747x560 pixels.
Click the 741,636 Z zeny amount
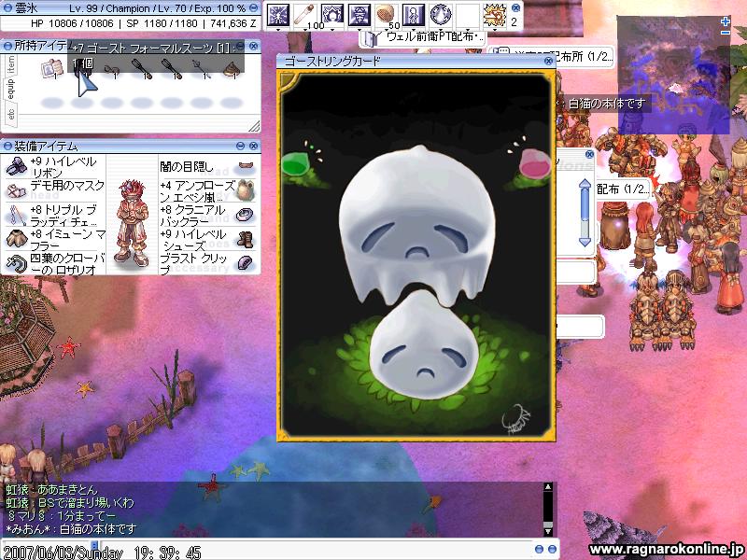233,22
